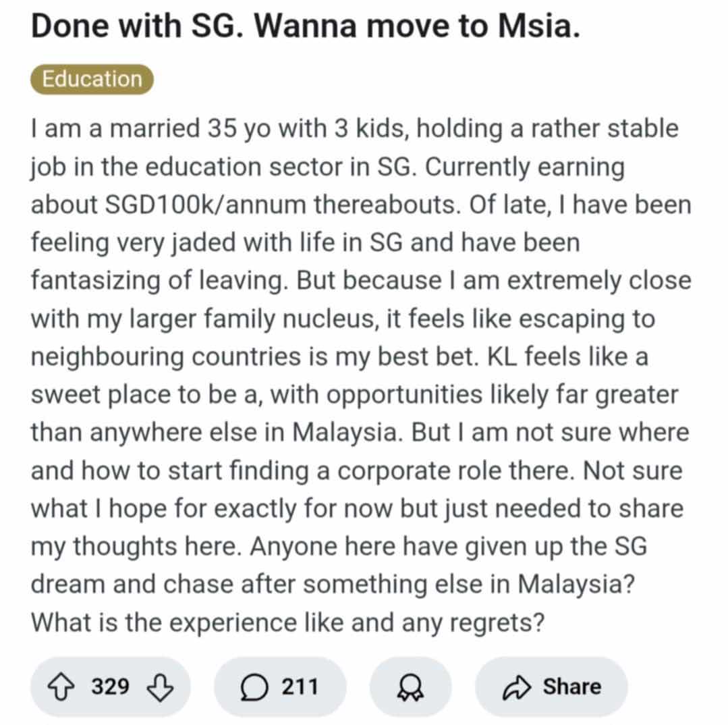Click the share arrow icon

point(517,687)
